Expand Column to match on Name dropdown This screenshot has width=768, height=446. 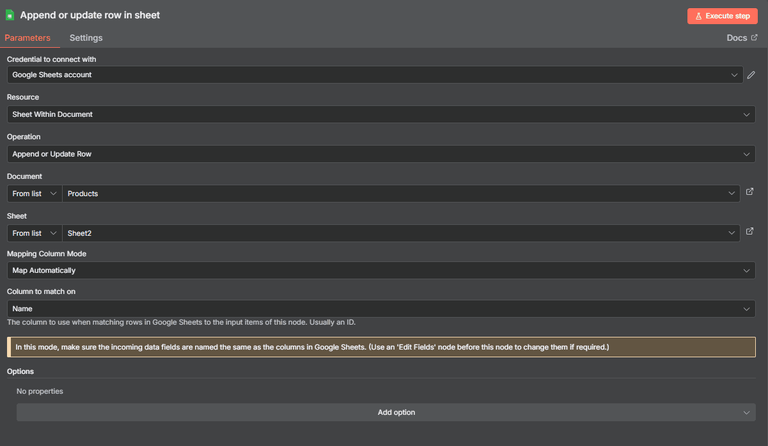381,308
